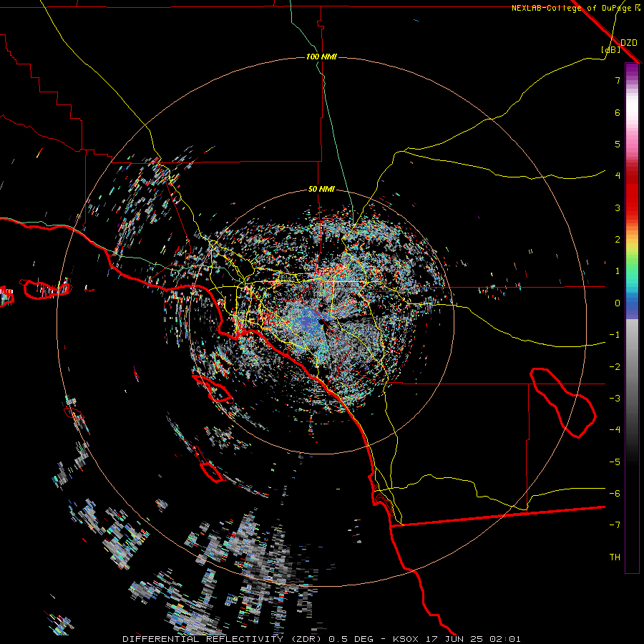Image resolution: width=644 pixels, height=644 pixels.
Task: Click the ZDR color scale bar
Action: pos(632,318)
